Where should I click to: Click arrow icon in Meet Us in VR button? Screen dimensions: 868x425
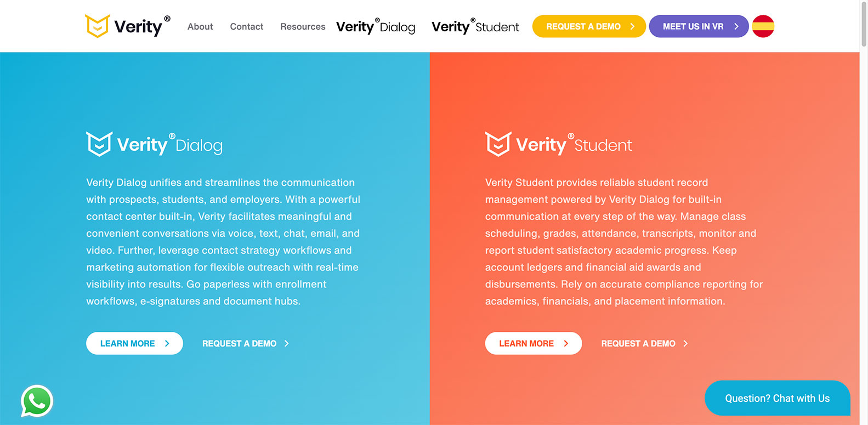[x=736, y=26]
